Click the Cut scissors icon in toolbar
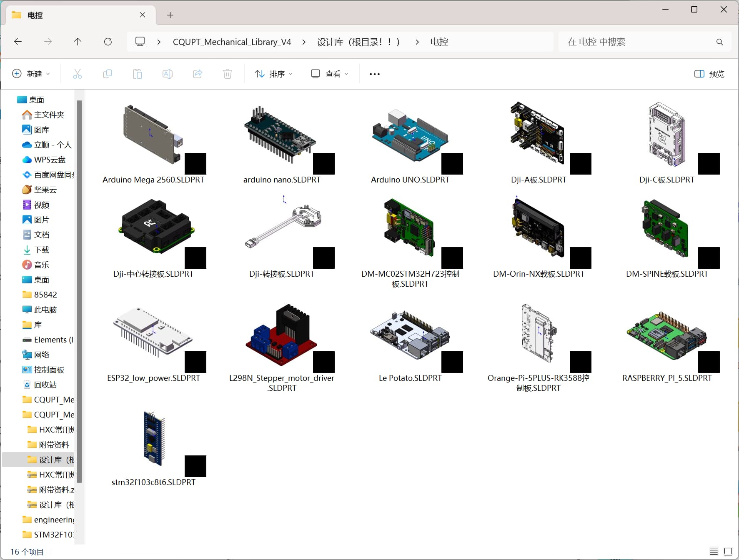The width and height of the screenshot is (739, 560). [x=78, y=74]
